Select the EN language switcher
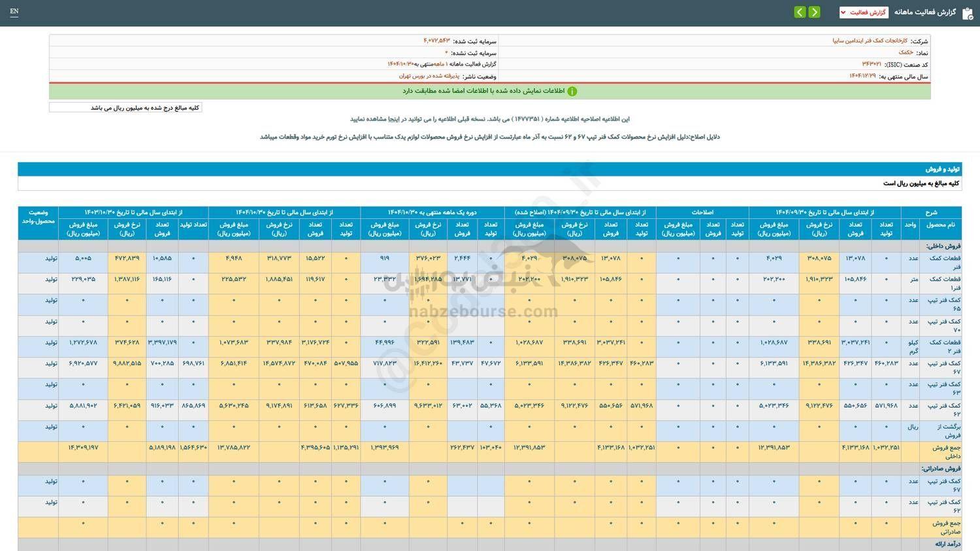980x551 pixels. (14, 12)
